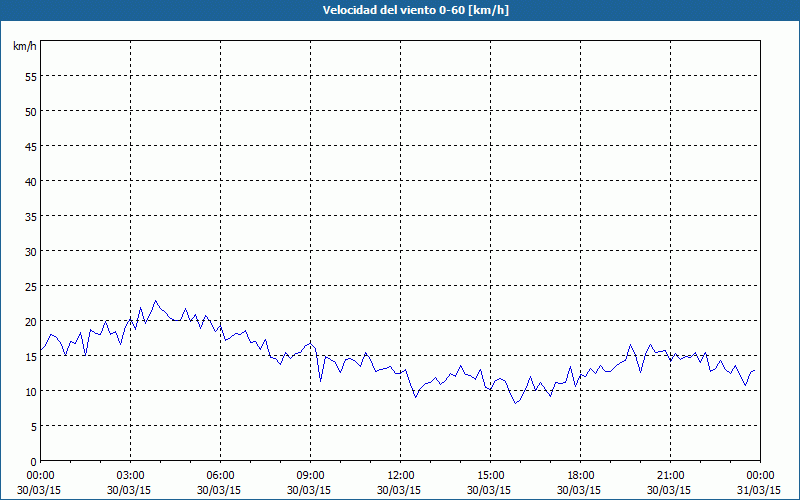
Task: Click the lowest wind speed dip near 16:00
Action: [516, 403]
